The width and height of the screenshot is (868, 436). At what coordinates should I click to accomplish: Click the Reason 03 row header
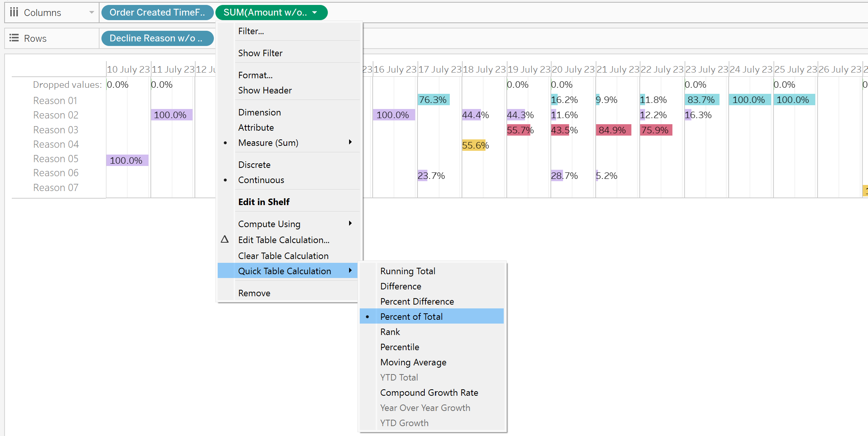[55, 130]
